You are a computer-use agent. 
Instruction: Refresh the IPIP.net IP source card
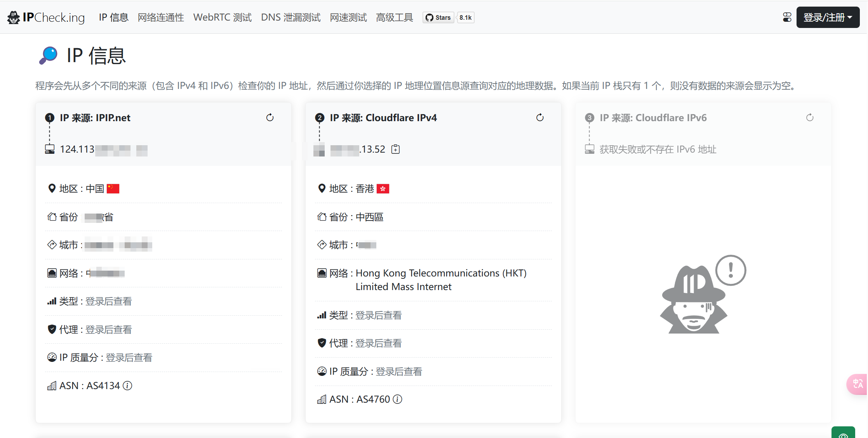[270, 118]
